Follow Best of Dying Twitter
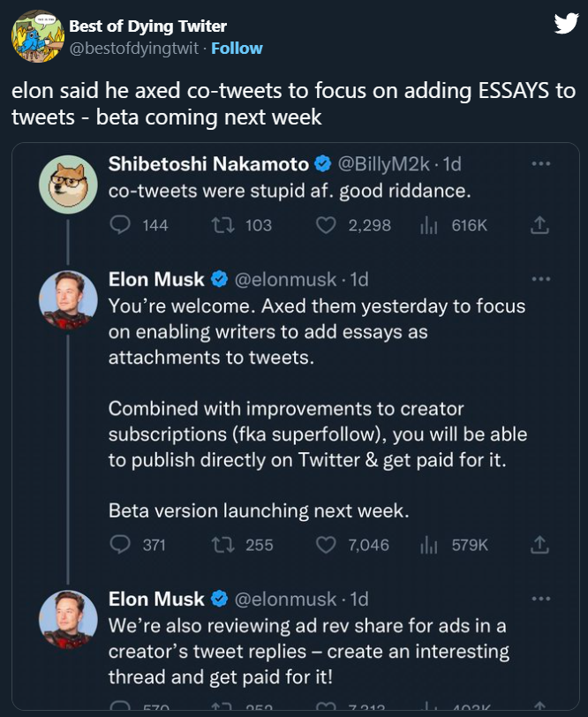Viewport: 588px width, 717px height. [x=237, y=48]
